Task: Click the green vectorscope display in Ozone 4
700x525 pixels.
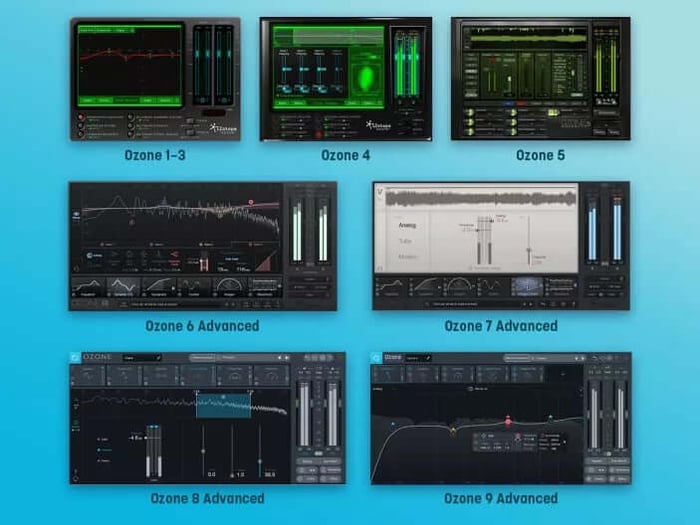Action: 367,79
